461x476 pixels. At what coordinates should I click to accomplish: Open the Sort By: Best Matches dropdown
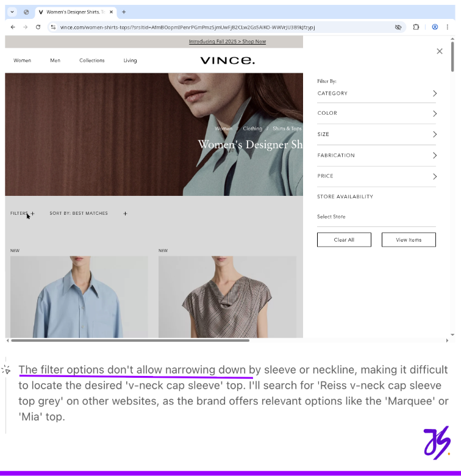point(88,214)
